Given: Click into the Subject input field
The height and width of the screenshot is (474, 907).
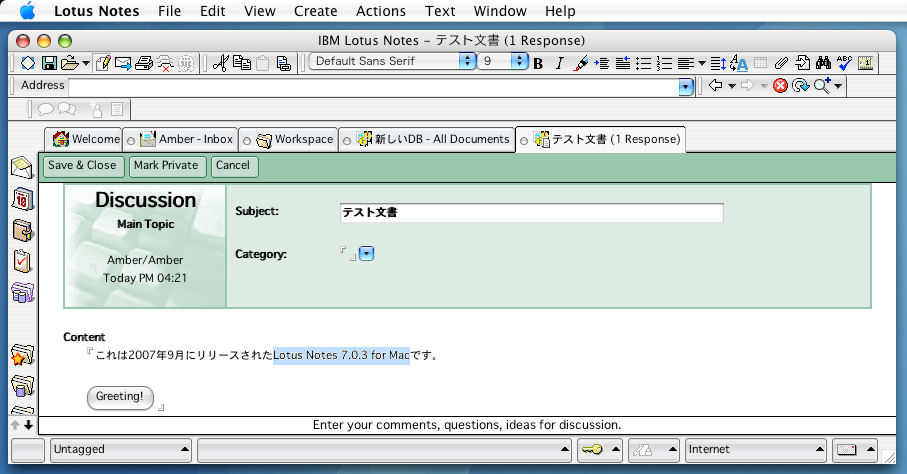Looking at the screenshot, I should tap(532, 212).
